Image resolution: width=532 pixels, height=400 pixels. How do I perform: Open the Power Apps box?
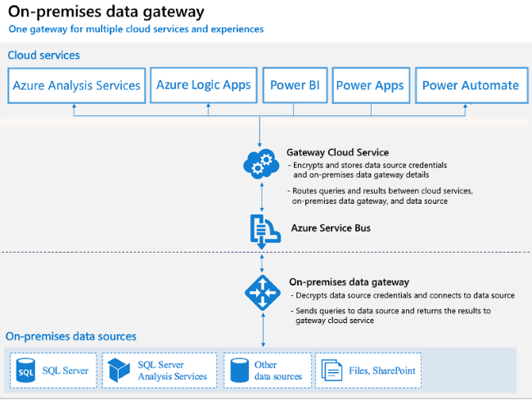click(371, 85)
